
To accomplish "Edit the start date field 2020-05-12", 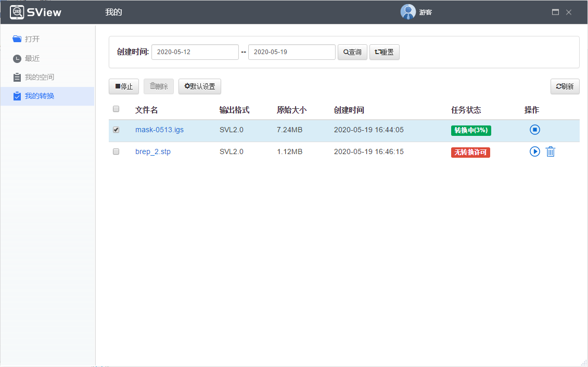I will (x=195, y=52).
